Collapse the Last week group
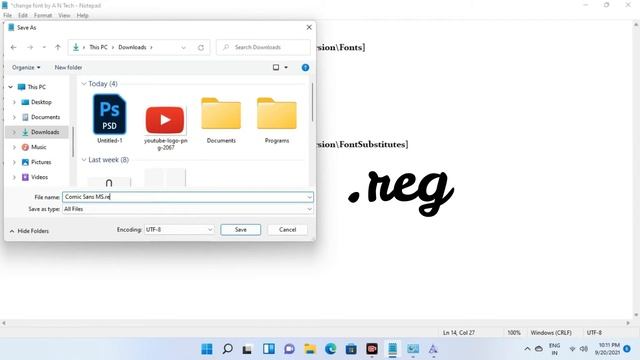Screen dimensions: 640x360 pyautogui.click(x=84, y=160)
